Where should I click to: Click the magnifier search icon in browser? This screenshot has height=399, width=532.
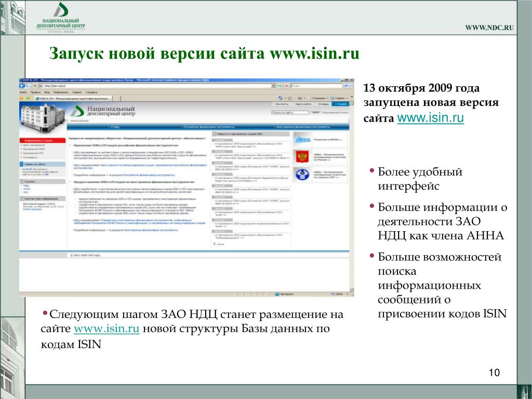[x=345, y=86]
